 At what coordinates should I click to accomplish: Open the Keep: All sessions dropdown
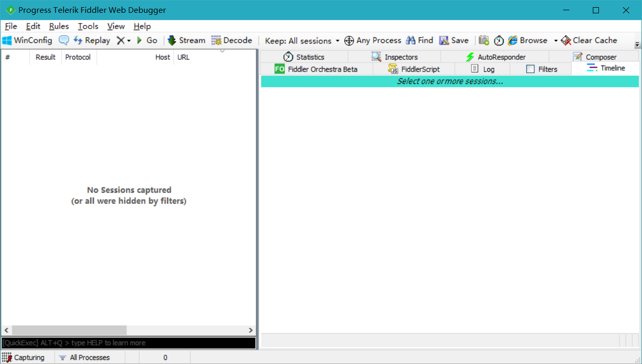302,40
